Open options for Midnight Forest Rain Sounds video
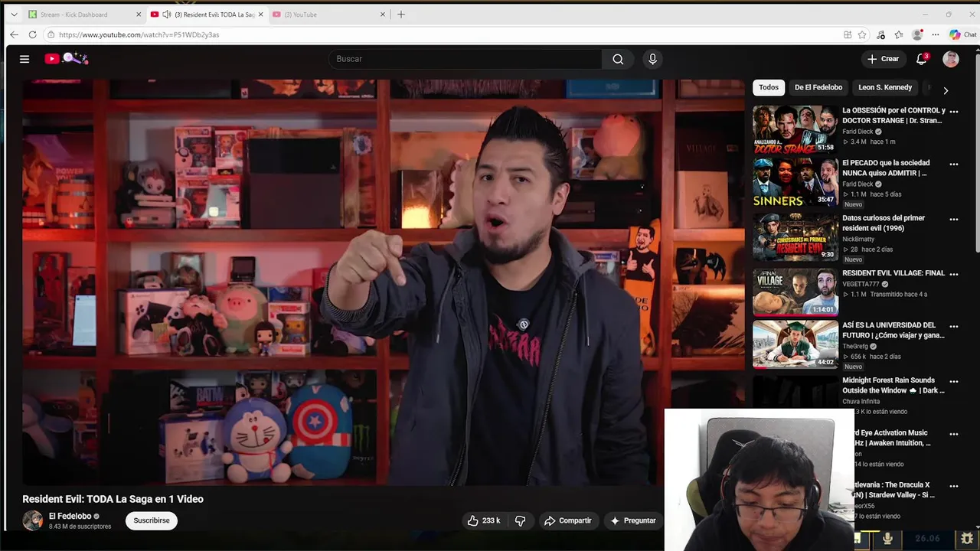Screen dimensions: 980x551 point(954,381)
